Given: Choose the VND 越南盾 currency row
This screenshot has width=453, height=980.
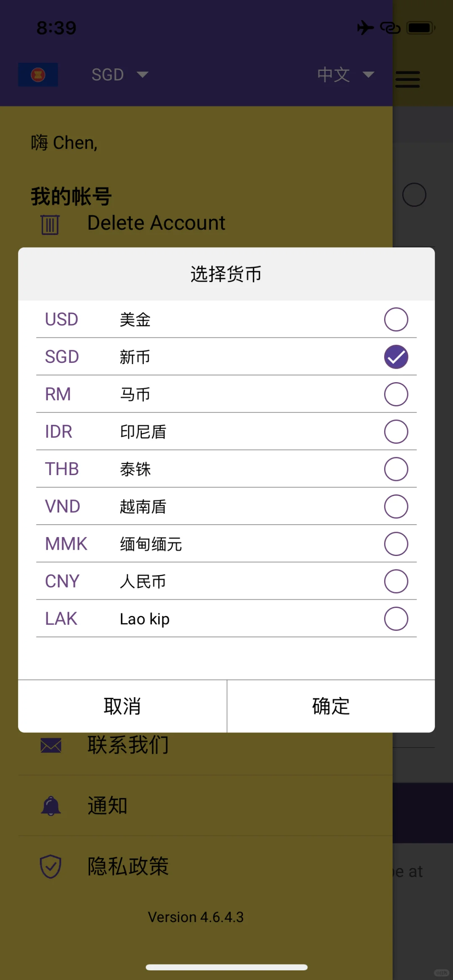Looking at the screenshot, I should 226,507.
